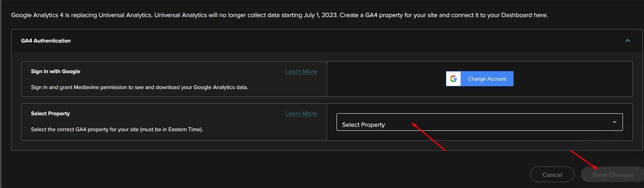Click the "Select Property" row heading
644x188 pixels.
coord(51,114)
